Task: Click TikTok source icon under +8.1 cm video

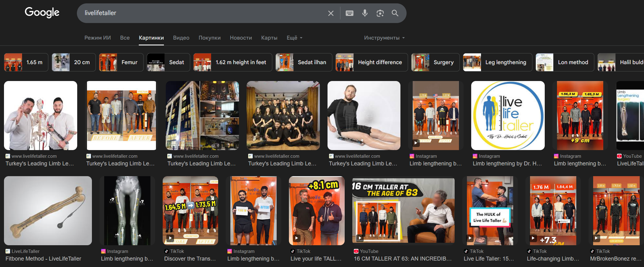Action: 293,251
